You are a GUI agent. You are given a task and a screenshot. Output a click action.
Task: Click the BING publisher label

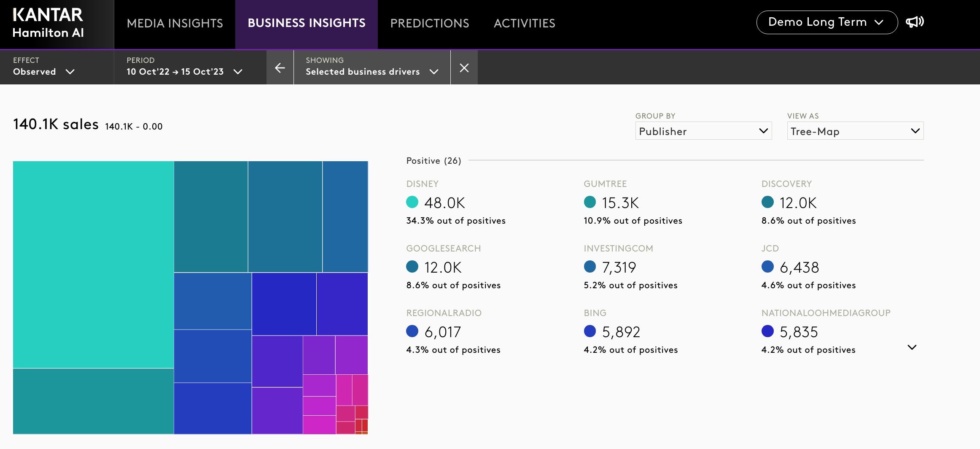(595, 313)
